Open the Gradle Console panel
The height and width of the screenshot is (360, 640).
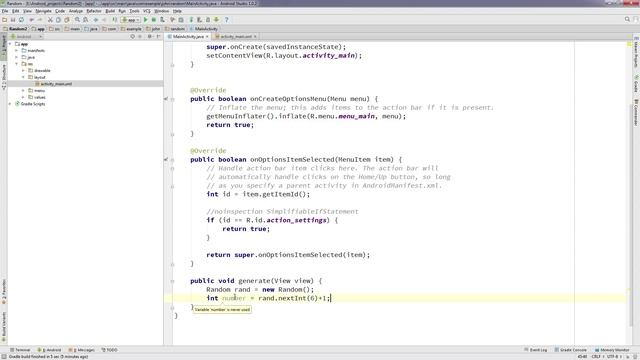point(571,350)
